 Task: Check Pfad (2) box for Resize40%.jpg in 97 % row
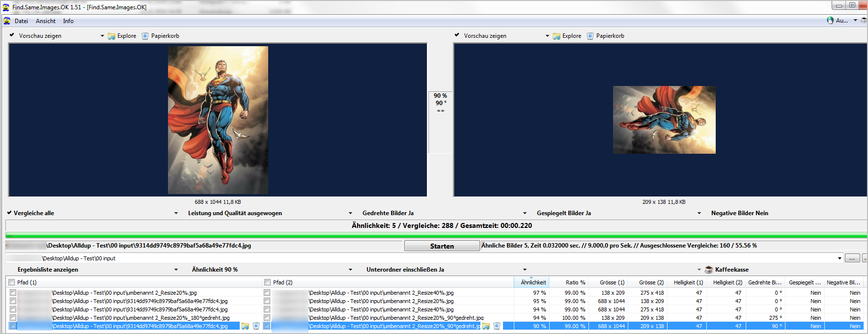[x=267, y=293]
